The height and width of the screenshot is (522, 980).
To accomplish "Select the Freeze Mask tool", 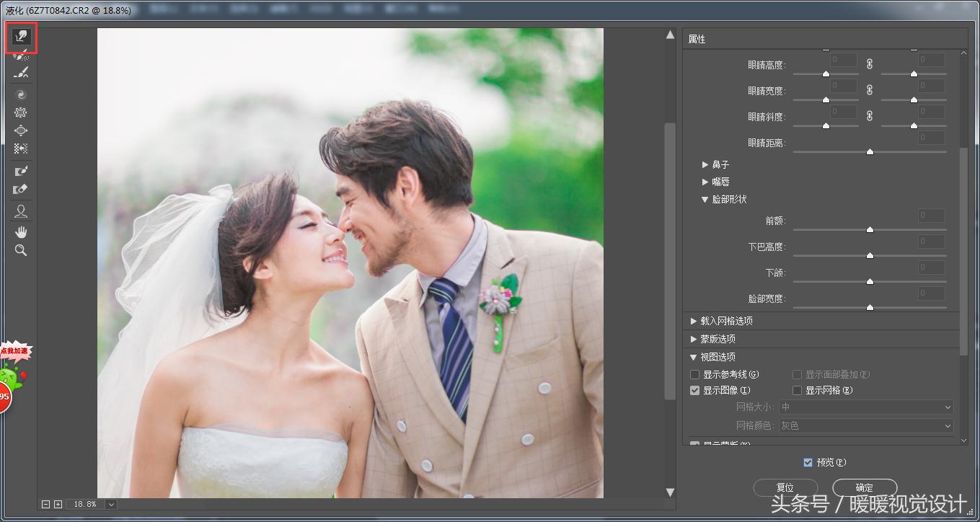I will tap(21, 171).
